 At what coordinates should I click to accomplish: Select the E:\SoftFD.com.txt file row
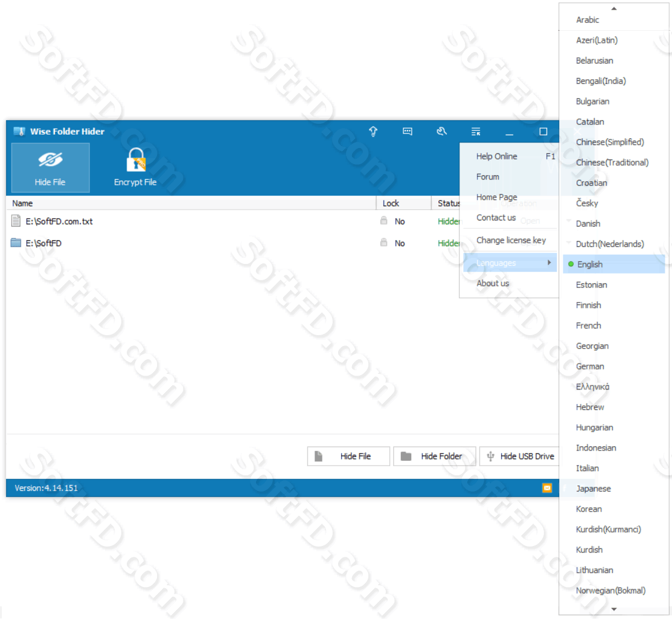click(x=232, y=221)
